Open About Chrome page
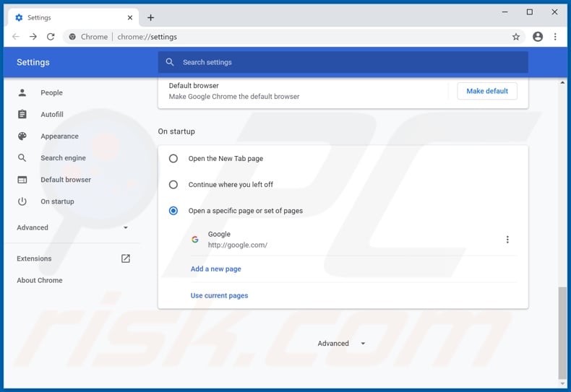Viewport: 571px width, 392px height. point(40,280)
